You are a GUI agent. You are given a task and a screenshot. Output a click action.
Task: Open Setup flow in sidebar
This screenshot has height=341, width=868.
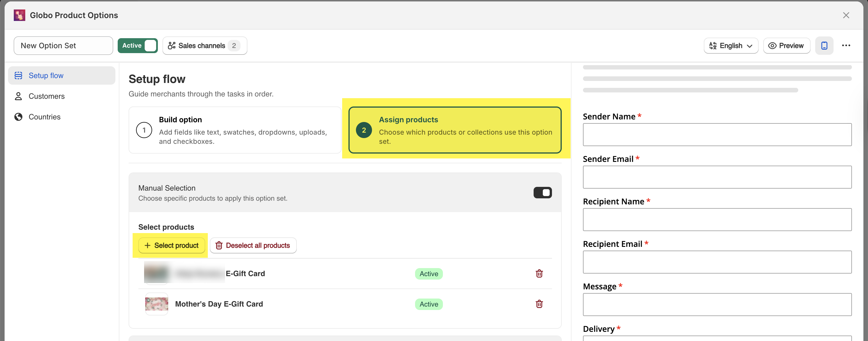pyautogui.click(x=62, y=75)
